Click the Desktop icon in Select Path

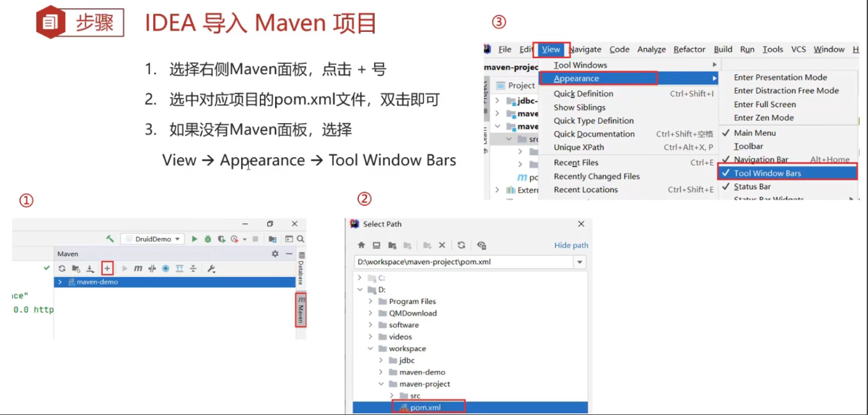[377, 245]
